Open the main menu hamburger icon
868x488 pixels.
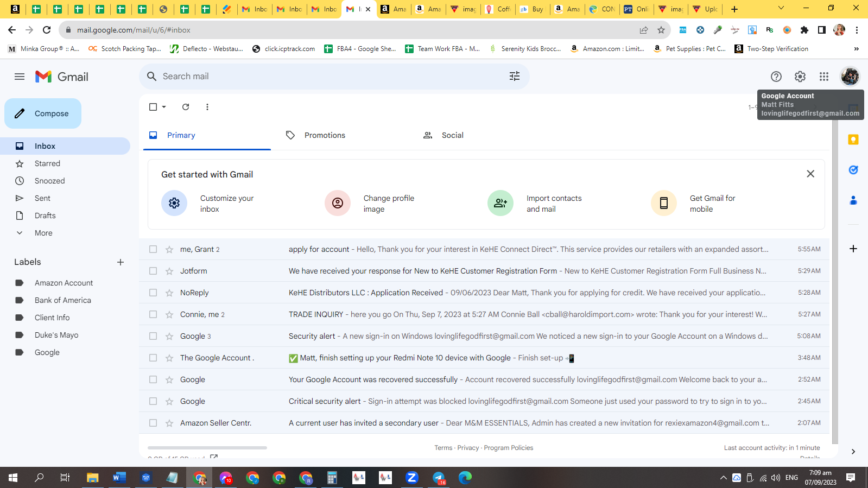[x=20, y=77]
